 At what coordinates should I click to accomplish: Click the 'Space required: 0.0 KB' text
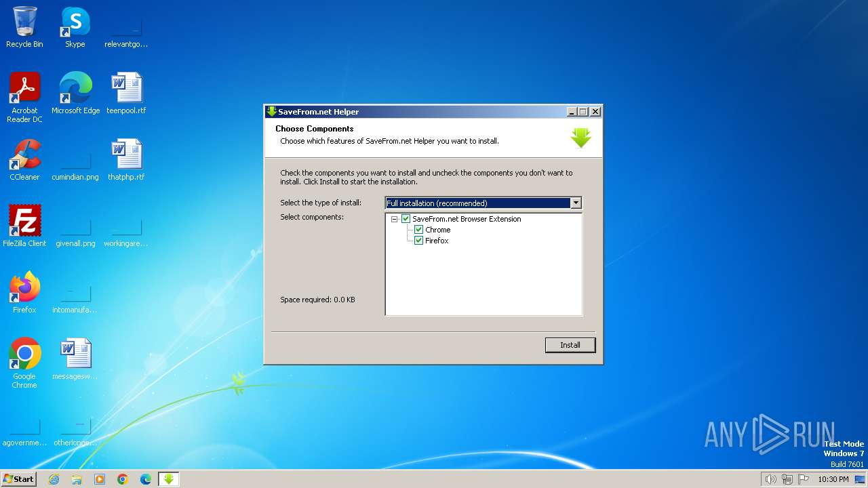pyautogui.click(x=317, y=300)
